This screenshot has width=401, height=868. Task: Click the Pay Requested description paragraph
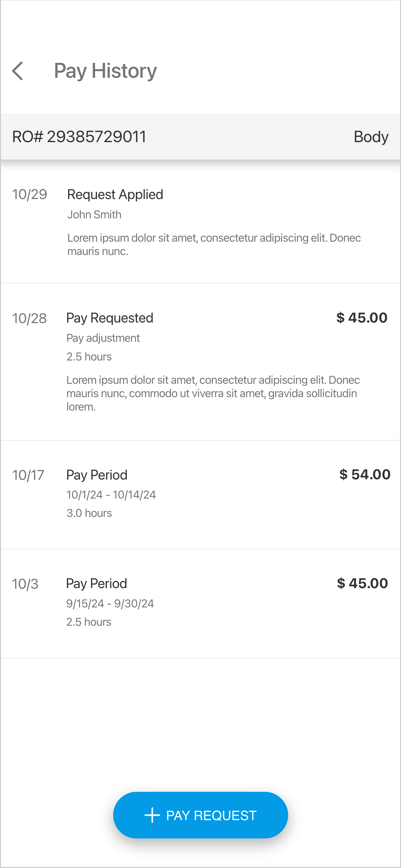[213, 393]
